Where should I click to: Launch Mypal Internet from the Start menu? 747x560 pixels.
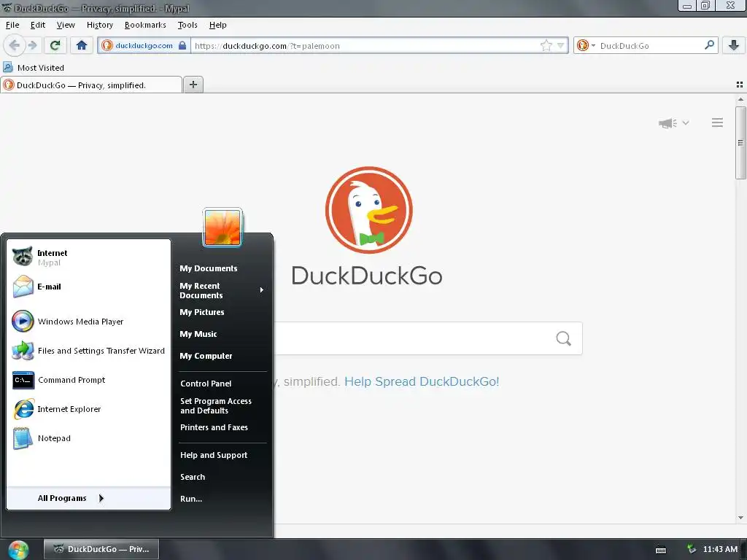click(x=88, y=257)
